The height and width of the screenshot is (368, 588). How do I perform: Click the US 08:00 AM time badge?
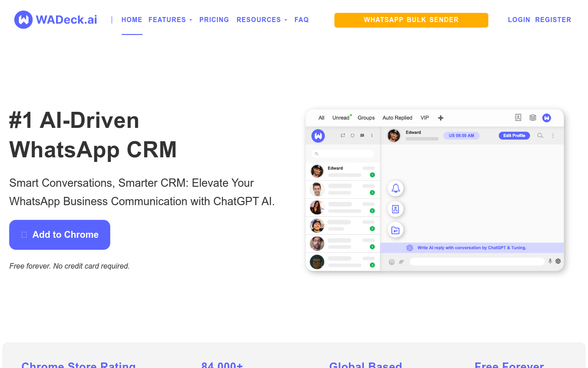(x=461, y=136)
